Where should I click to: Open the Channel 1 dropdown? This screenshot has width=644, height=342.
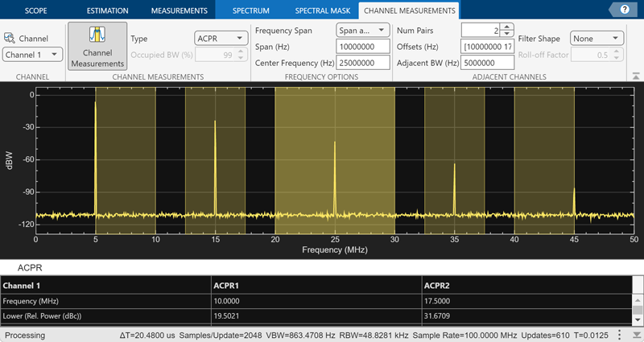[32, 55]
